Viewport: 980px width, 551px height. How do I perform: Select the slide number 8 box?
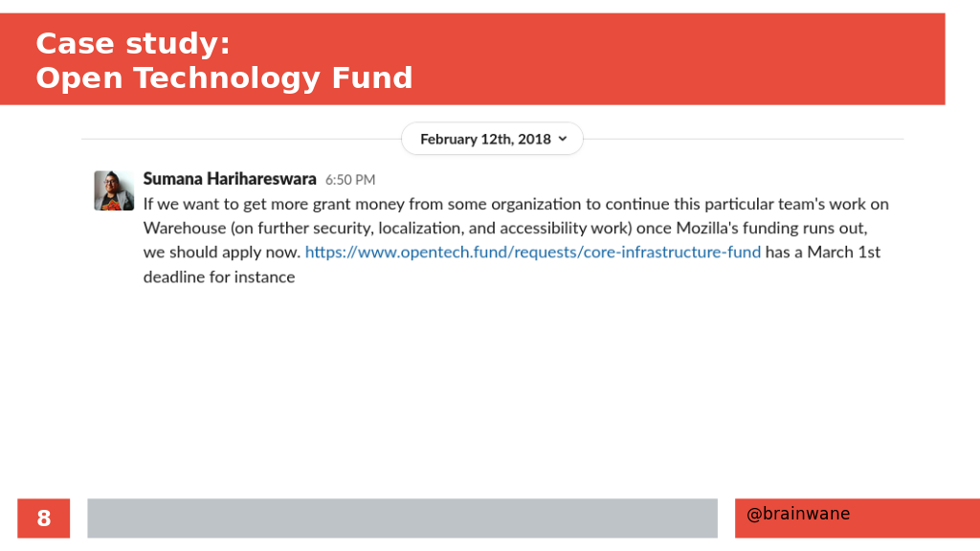click(44, 518)
